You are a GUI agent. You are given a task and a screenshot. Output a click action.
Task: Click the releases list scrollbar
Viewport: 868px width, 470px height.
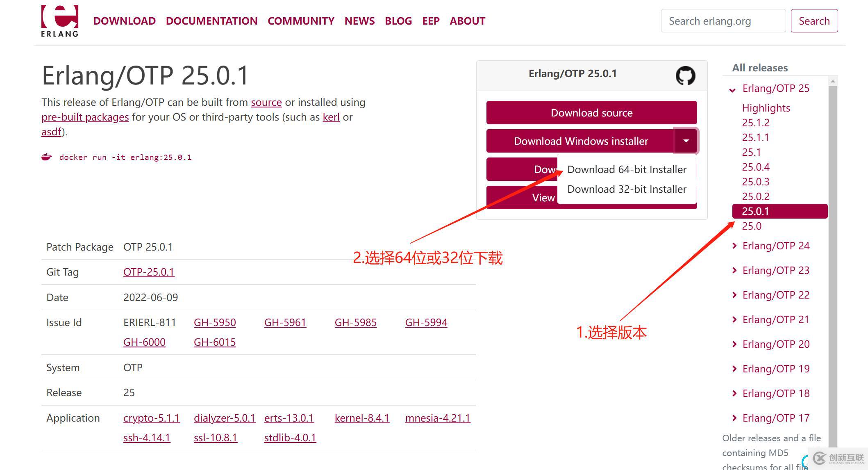pyautogui.click(x=832, y=262)
